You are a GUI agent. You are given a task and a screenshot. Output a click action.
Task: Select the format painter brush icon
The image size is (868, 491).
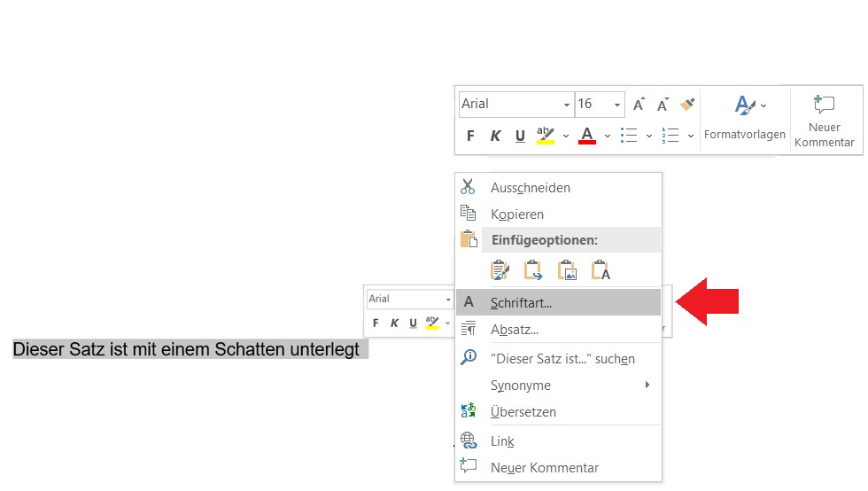tap(687, 105)
